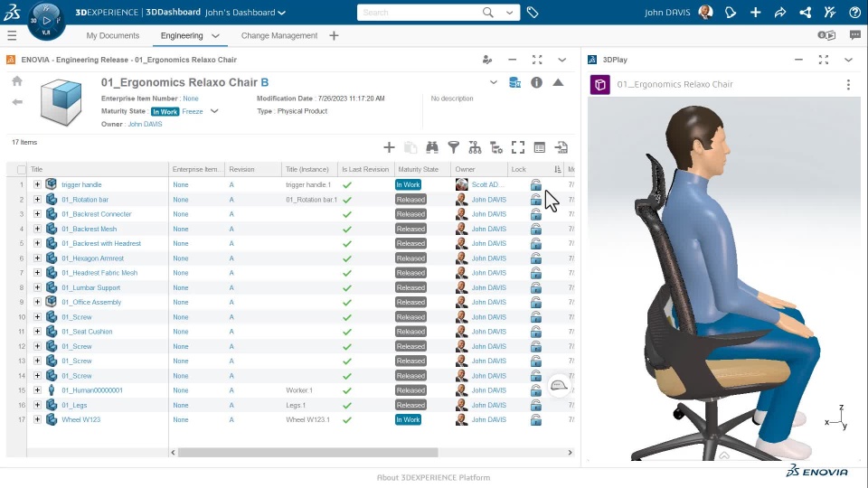Click the horizontal scrollbar in the table
Image resolution: width=868 pixels, height=488 pixels.
pyautogui.click(x=307, y=453)
